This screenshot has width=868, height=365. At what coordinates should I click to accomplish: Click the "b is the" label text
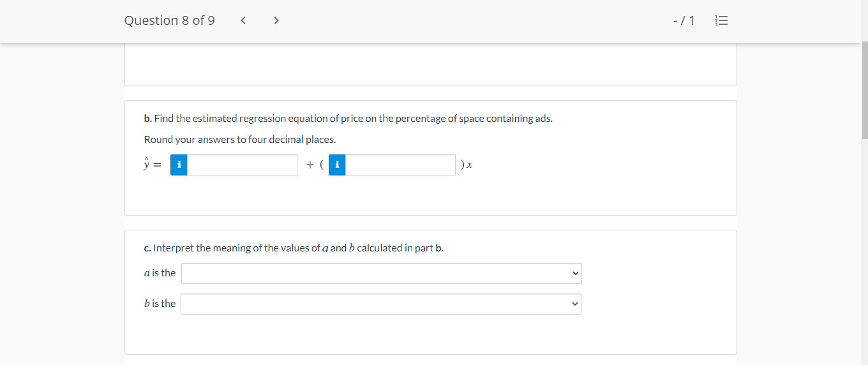pyautogui.click(x=160, y=304)
